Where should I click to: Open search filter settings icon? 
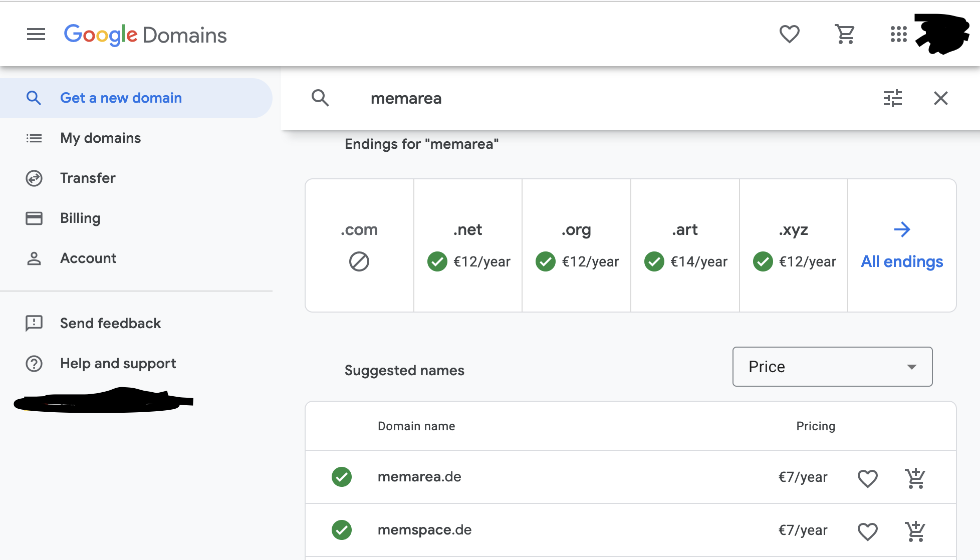tap(892, 98)
